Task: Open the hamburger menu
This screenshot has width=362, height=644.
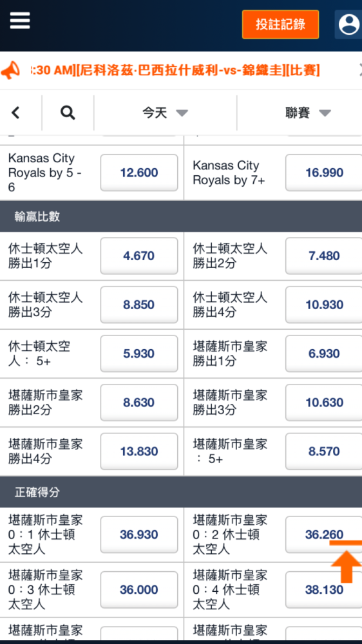Action: coord(20,20)
